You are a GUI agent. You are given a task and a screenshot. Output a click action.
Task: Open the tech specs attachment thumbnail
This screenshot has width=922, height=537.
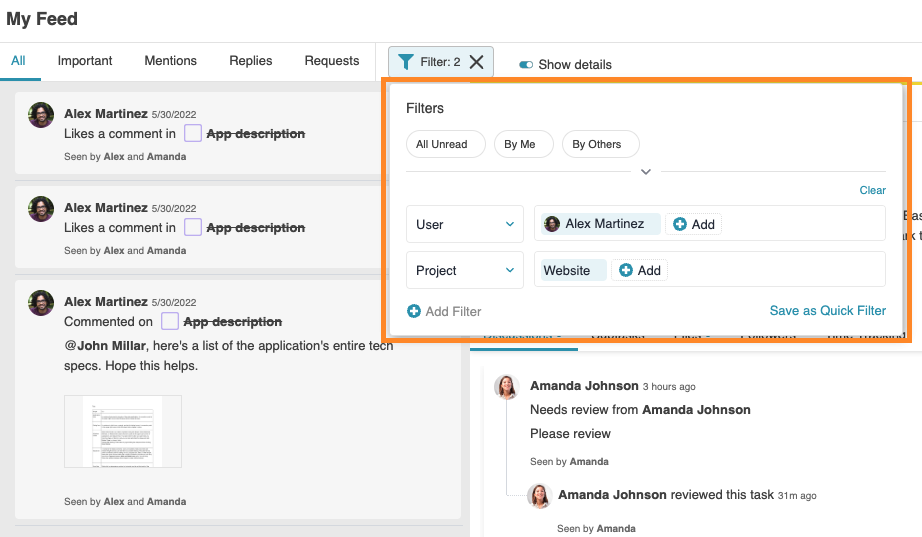123,431
